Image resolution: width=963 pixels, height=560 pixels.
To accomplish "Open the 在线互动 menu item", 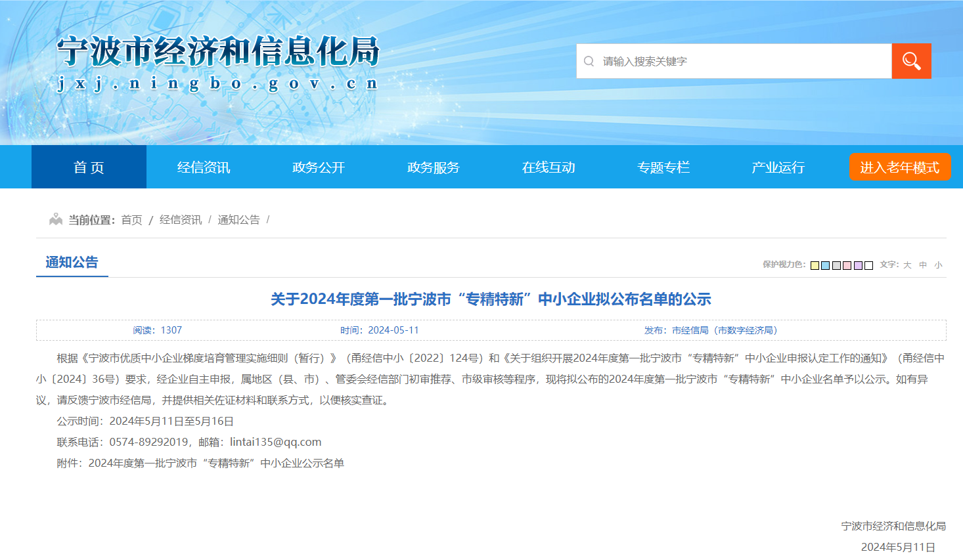I will click(549, 167).
